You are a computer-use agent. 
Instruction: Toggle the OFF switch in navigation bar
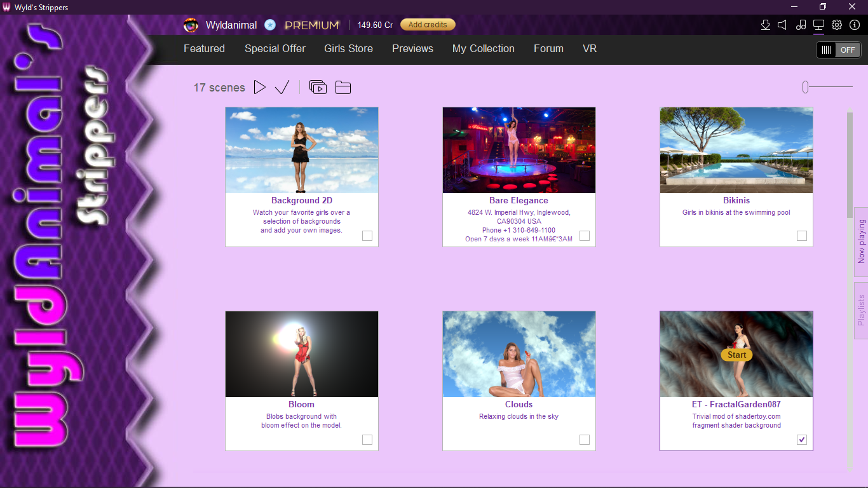(838, 50)
